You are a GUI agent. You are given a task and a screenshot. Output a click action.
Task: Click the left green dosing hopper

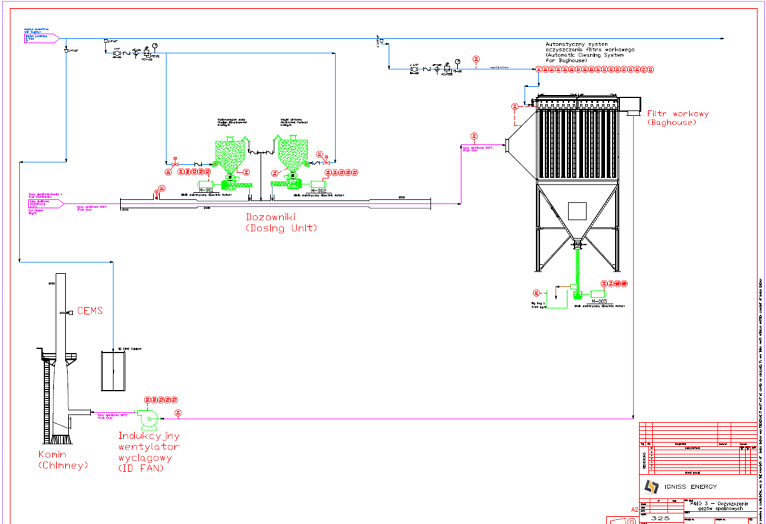(x=229, y=154)
